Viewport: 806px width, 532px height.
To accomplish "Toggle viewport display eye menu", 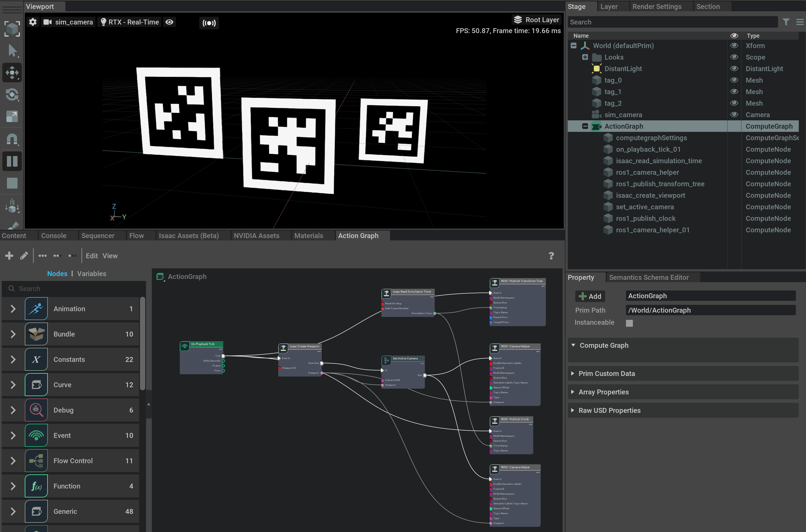I will tap(169, 22).
